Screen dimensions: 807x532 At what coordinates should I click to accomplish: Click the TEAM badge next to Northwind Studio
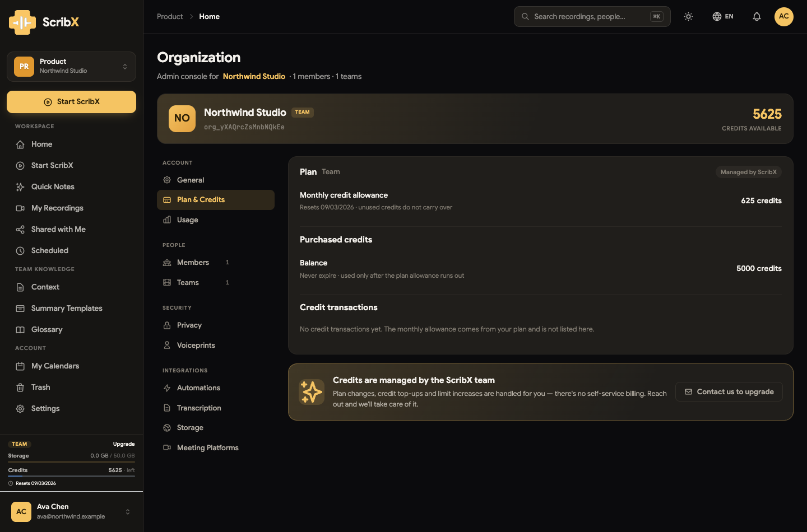(x=303, y=113)
